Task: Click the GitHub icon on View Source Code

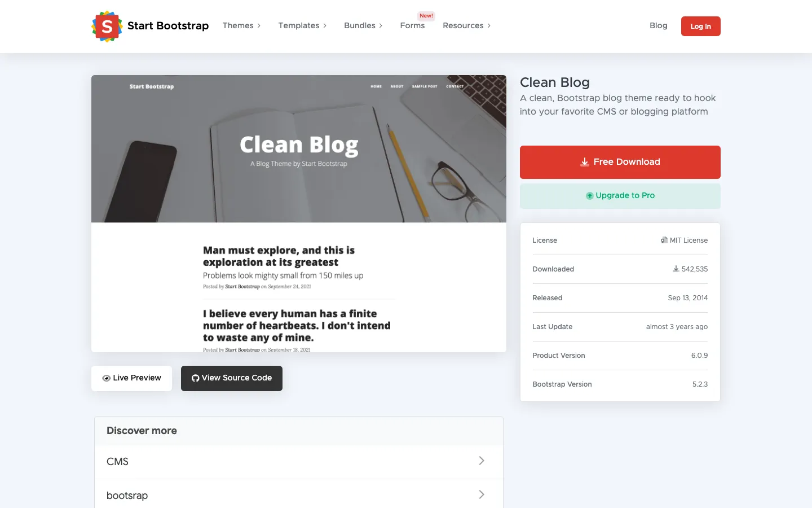Action: (195, 378)
